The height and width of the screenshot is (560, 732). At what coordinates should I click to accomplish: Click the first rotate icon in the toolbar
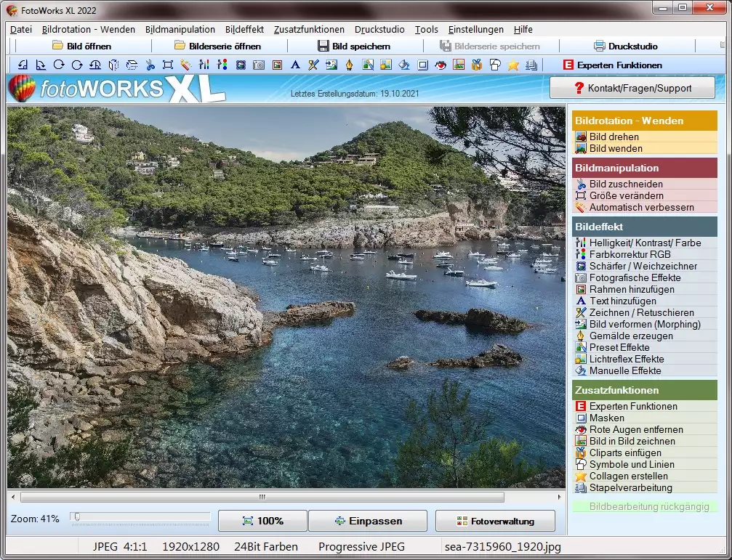tap(23, 65)
